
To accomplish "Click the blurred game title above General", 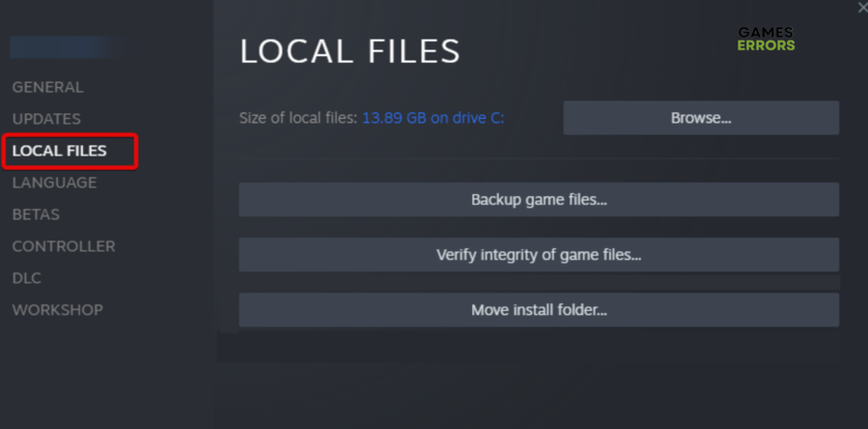I will point(66,47).
